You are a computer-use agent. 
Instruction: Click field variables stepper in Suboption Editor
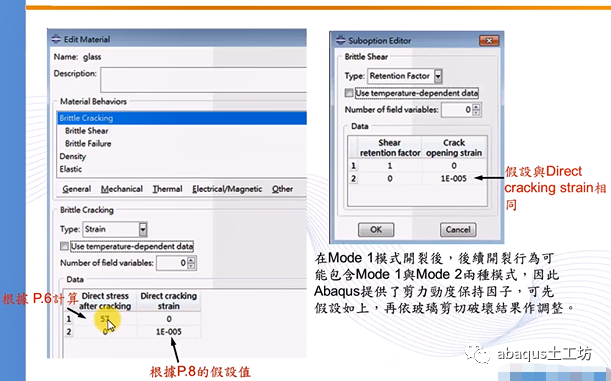point(476,110)
